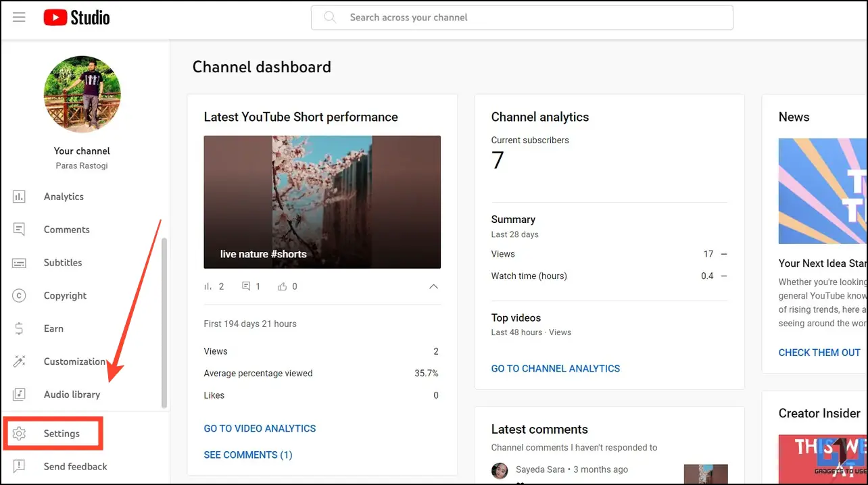Click the Copyright circle icon
This screenshot has height=485, width=868.
(19, 296)
